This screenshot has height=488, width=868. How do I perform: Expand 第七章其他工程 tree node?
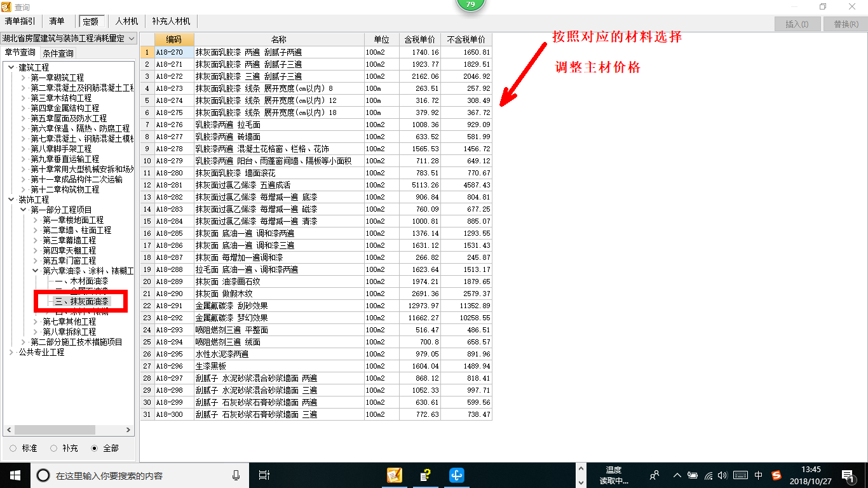35,322
